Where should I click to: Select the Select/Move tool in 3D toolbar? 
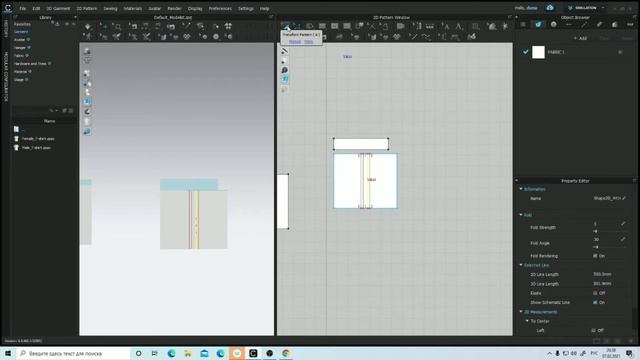(x=104, y=27)
